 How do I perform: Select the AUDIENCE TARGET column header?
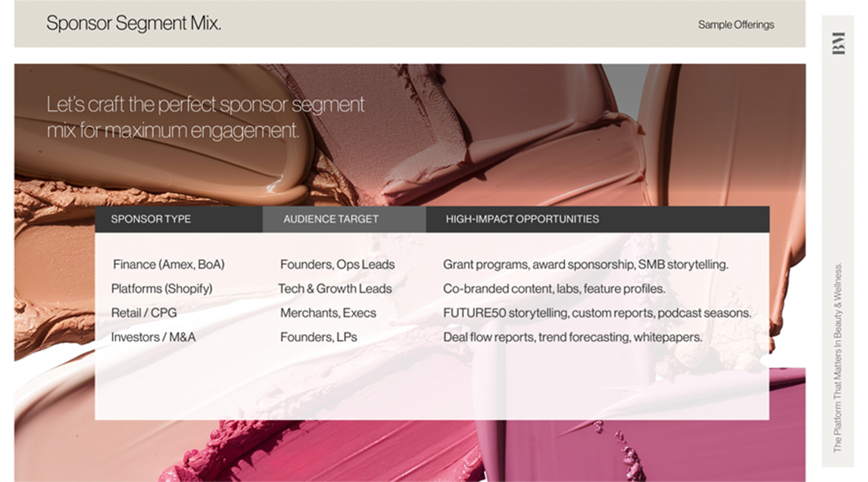pos(331,219)
